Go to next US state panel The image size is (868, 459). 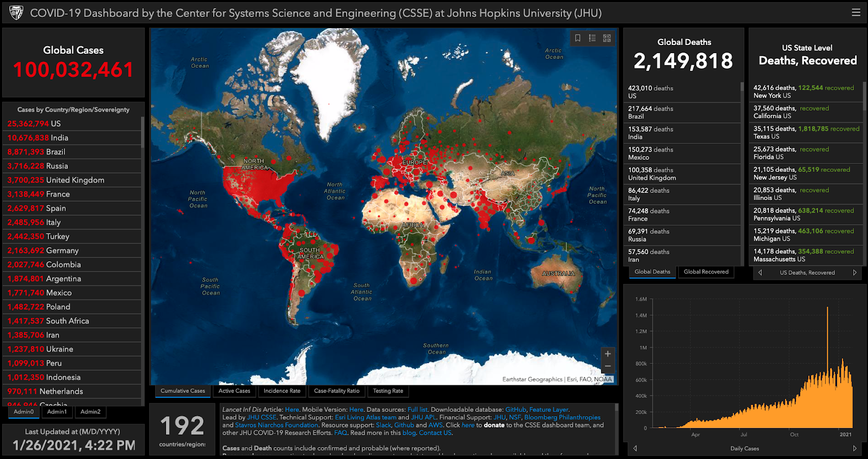pyautogui.click(x=854, y=273)
